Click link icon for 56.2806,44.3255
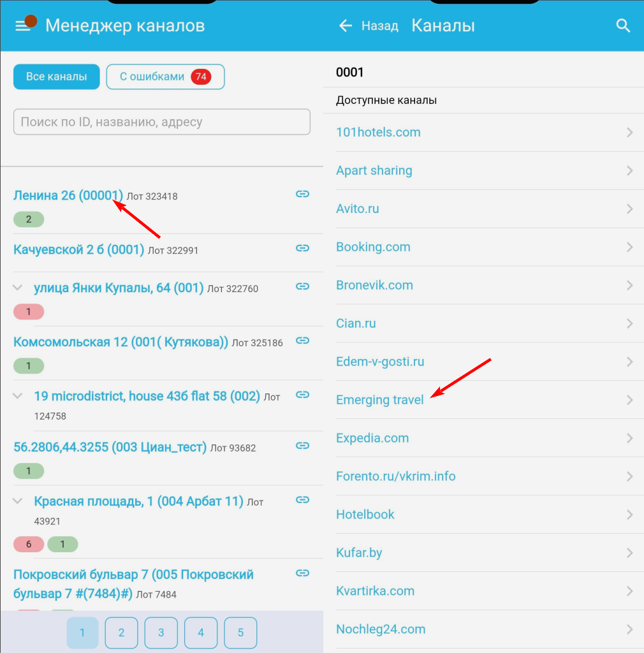Screen dimensions: 644x653 point(303,445)
